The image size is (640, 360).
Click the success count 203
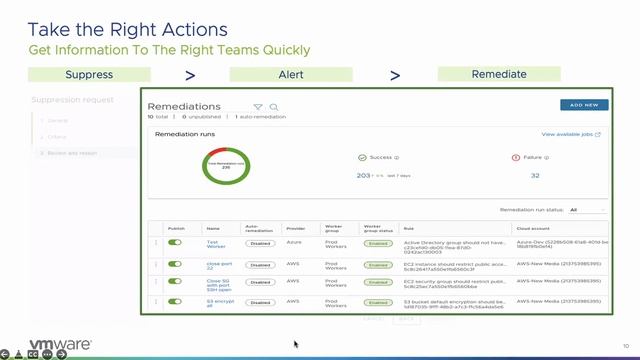(x=363, y=176)
